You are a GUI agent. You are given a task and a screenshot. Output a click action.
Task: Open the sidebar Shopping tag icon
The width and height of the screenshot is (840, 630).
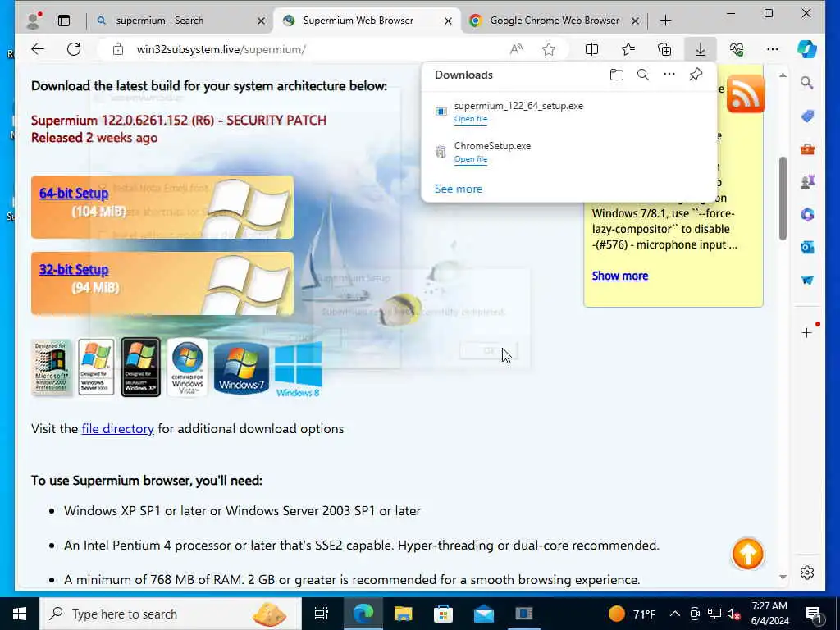point(807,116)
